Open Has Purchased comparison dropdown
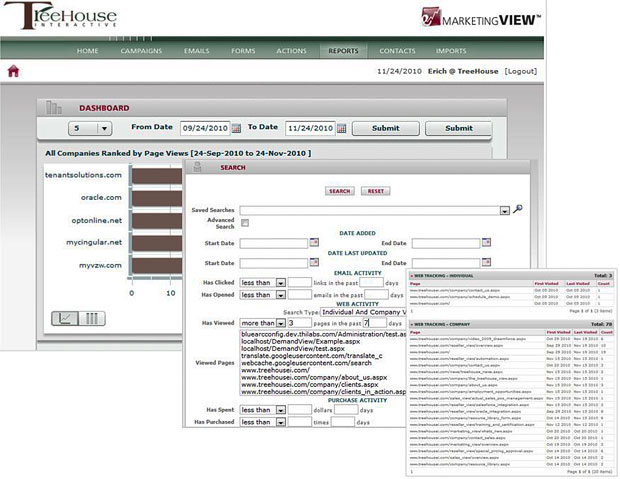 click(x=280, y=422)
